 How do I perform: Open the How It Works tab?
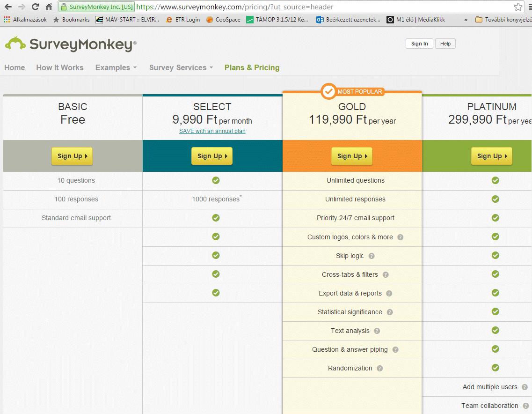coord(60,67)
